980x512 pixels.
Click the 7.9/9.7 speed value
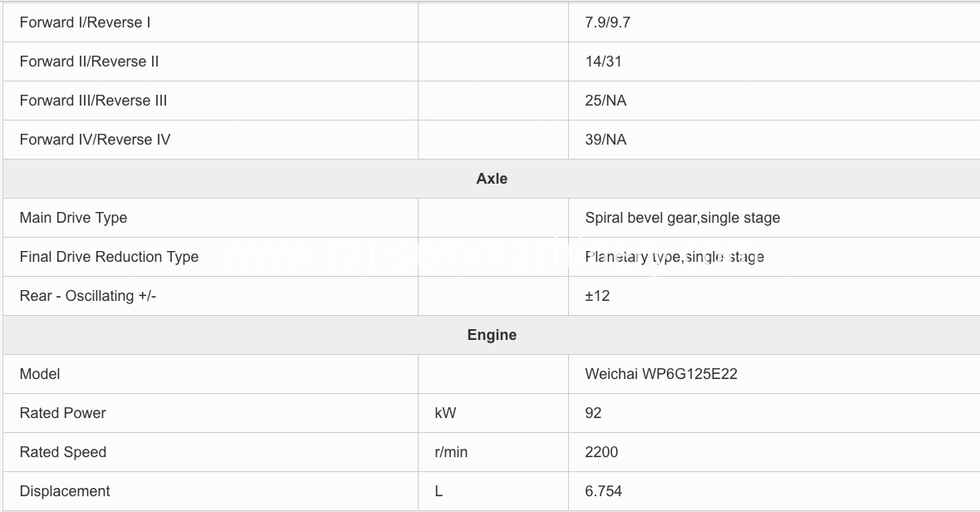coord(607,22)
